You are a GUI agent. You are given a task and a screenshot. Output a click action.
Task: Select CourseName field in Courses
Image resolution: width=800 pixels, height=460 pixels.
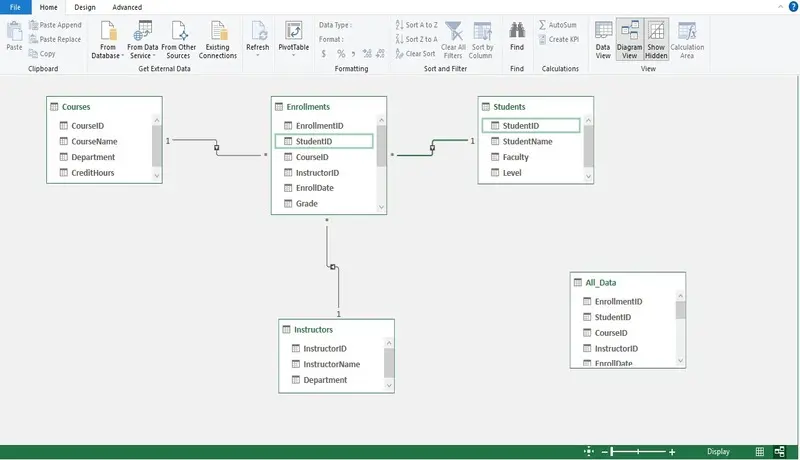[x=94, y=141]
